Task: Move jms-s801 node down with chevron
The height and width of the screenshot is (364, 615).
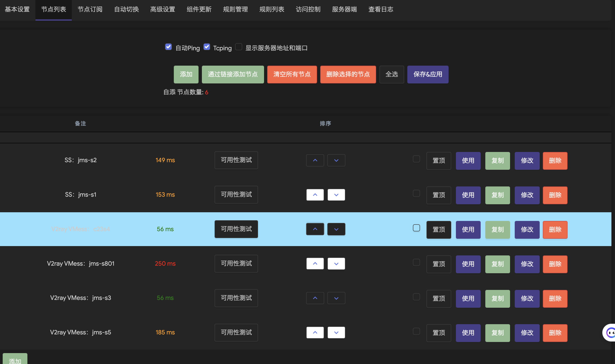Action: [x=336, y=264]
